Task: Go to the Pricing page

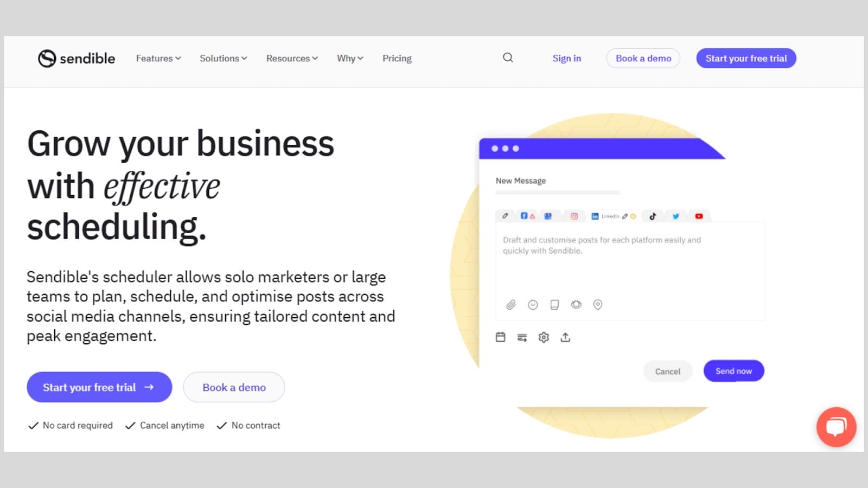Action: coord(397,58)
